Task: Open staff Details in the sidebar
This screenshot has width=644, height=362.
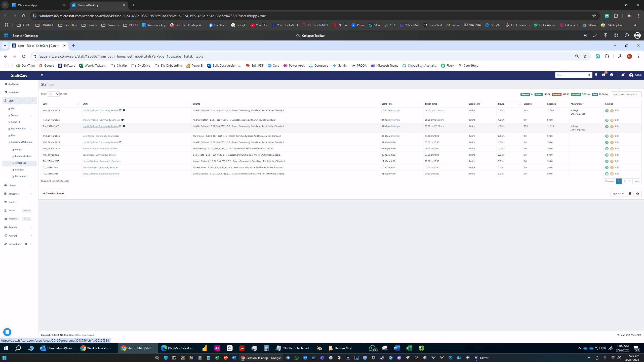Action: click(18, 150)
